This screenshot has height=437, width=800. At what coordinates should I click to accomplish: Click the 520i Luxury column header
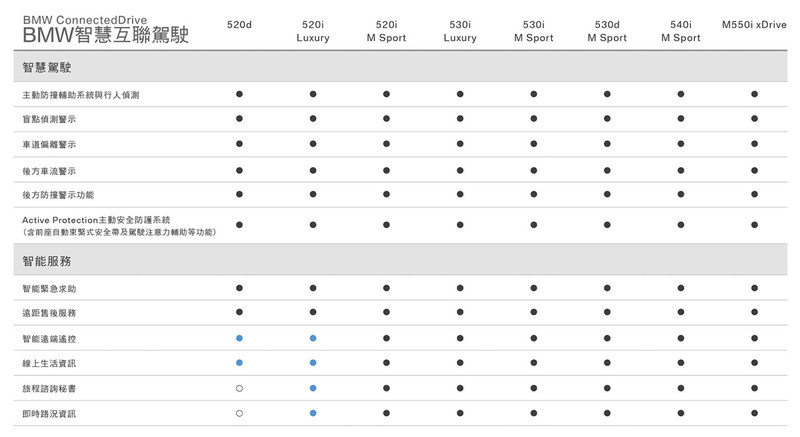[313, 31]
